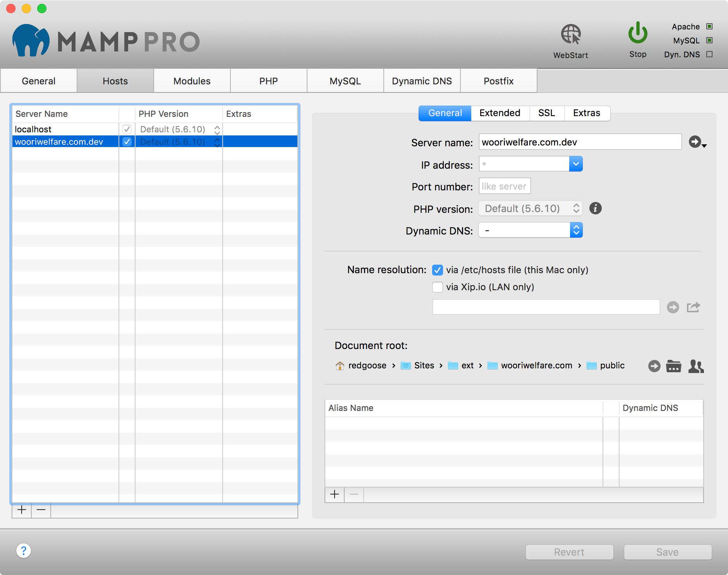Click the PHP version info icon
The image size is (728, 575).
click(x=596, y=209)
